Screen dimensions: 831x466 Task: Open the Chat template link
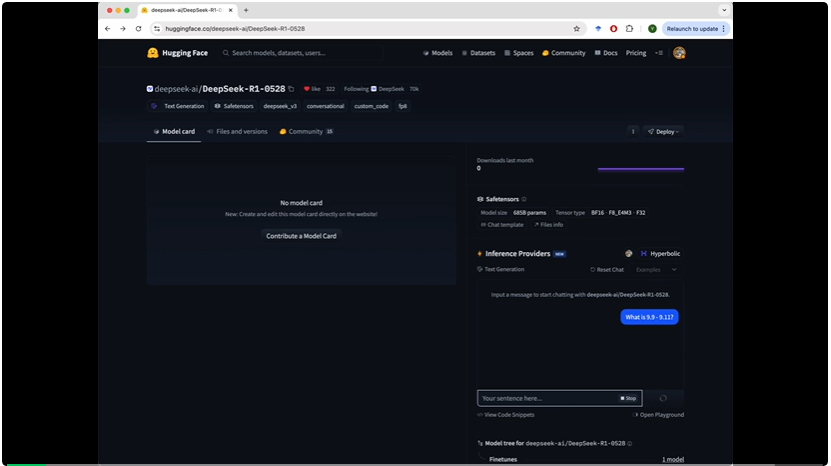click(x=502, y=225)
